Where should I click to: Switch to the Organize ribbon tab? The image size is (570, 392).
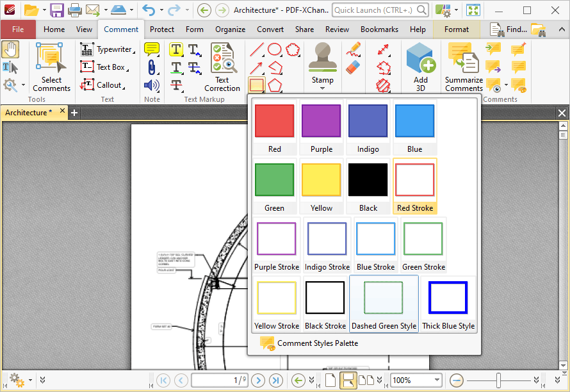coord(230,29)
